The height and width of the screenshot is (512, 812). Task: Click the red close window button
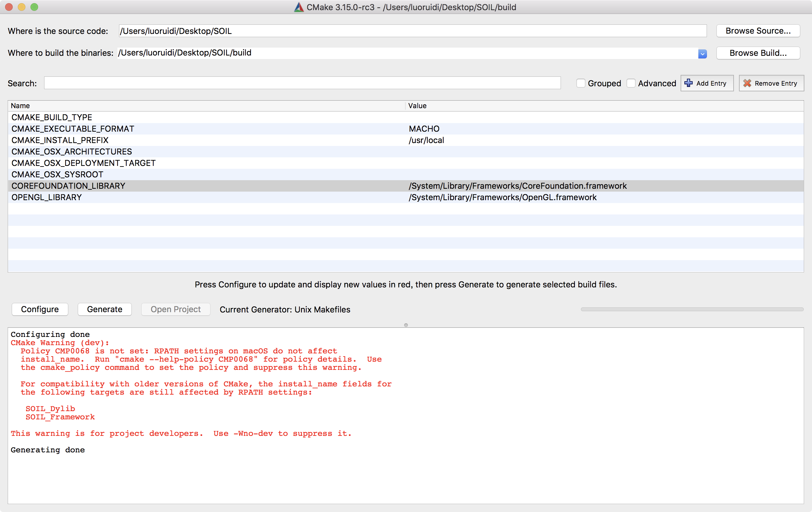coord(9,7)
